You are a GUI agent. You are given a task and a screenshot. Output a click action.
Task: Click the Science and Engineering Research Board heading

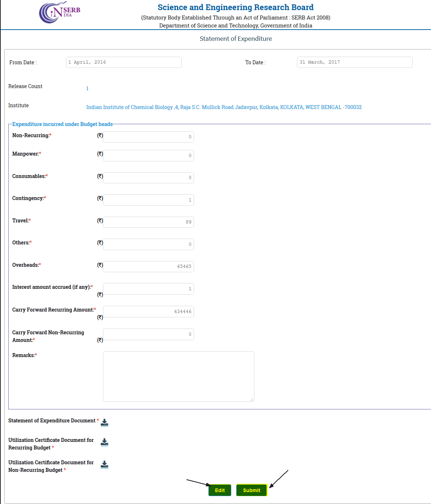pos(236,7)
